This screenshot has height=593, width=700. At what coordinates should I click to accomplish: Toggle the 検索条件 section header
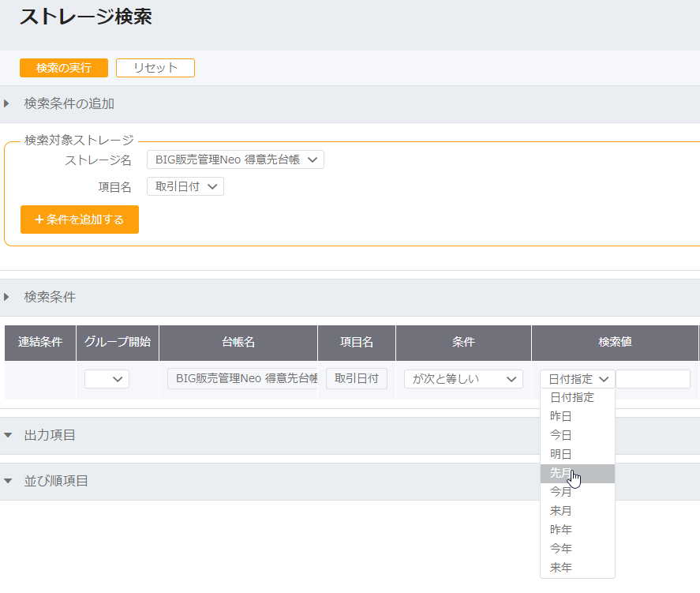51,297
